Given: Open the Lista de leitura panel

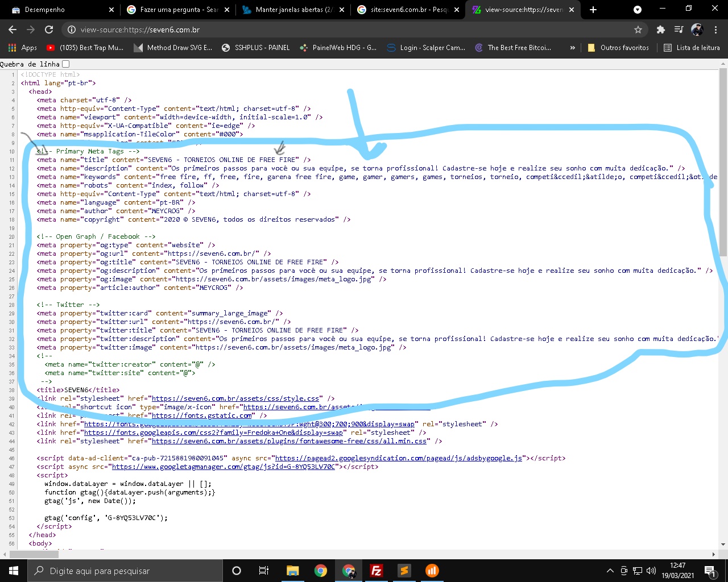Looking at the screenshot, I should [x=692, y=48].
